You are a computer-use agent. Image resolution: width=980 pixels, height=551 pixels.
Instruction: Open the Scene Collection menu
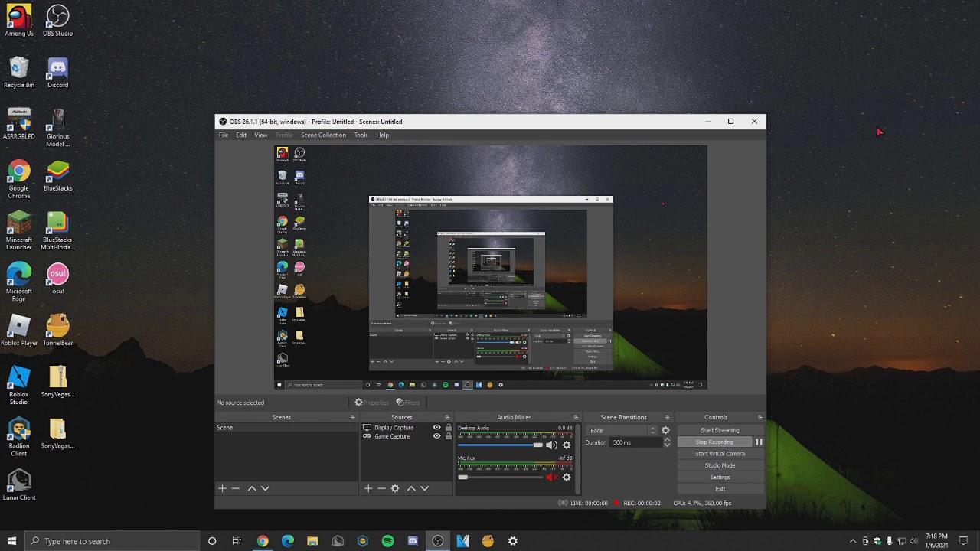[x=323, y=135]
